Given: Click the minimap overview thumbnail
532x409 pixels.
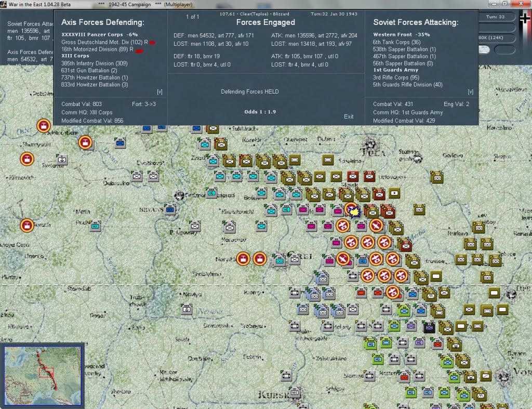Looking at the screenshot, I should [43, 376].
